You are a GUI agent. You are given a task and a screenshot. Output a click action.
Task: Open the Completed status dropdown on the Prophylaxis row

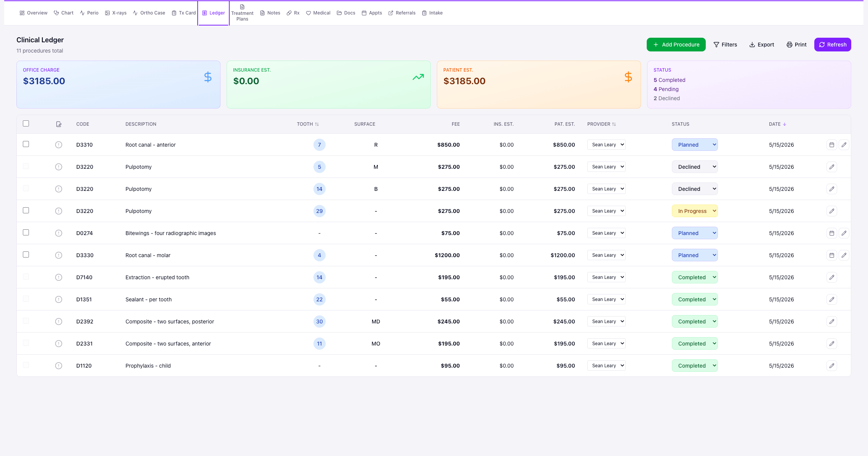coord(695,366)
